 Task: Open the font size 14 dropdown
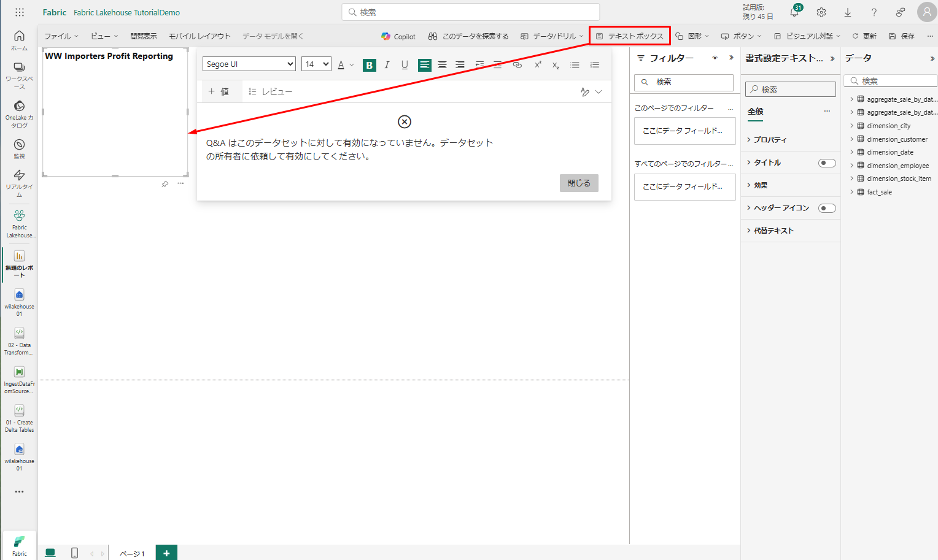pos(316,64)
